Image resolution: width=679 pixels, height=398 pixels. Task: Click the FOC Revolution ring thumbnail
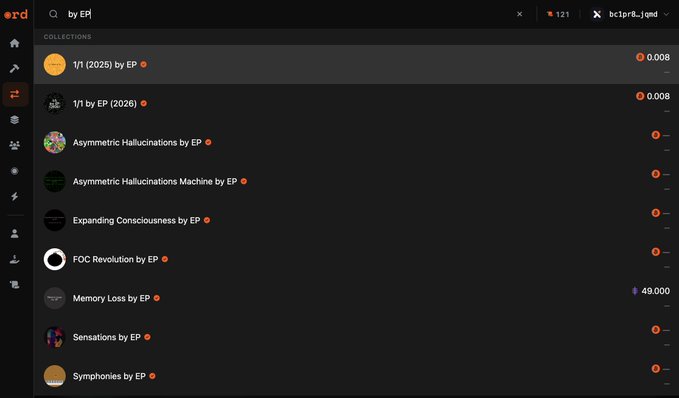[55, 259]
